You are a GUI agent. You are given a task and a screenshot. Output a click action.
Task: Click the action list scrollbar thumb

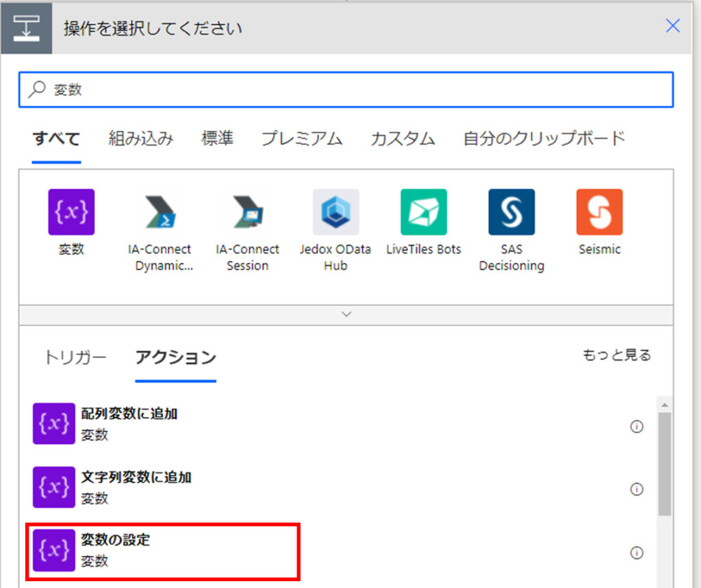665,463
